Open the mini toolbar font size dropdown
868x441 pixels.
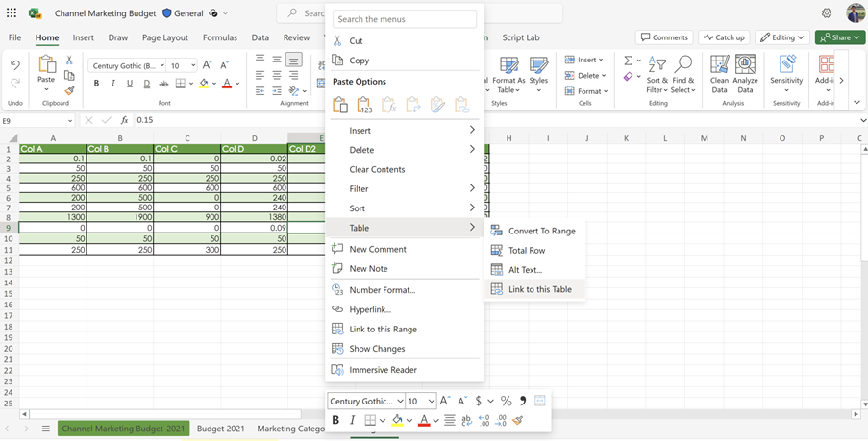421,401
